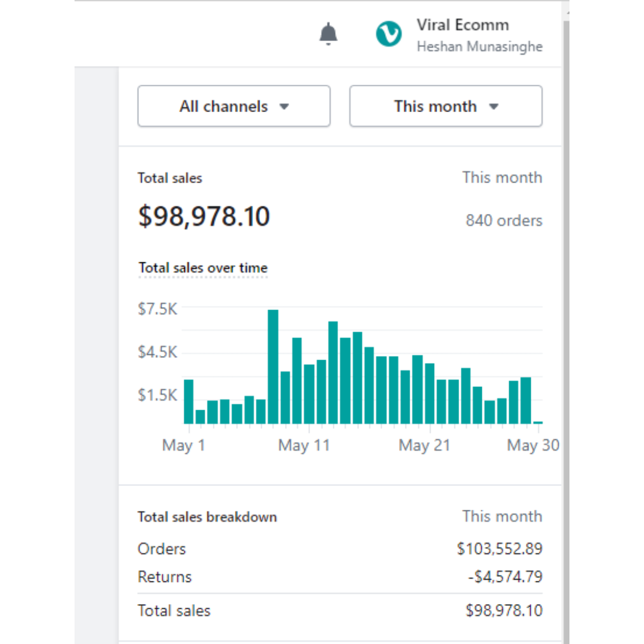This screenshot has width=644, height=644.
Task: Click the Viral Ecomm teal avatar logo
Action: click(x=388, y=35)
